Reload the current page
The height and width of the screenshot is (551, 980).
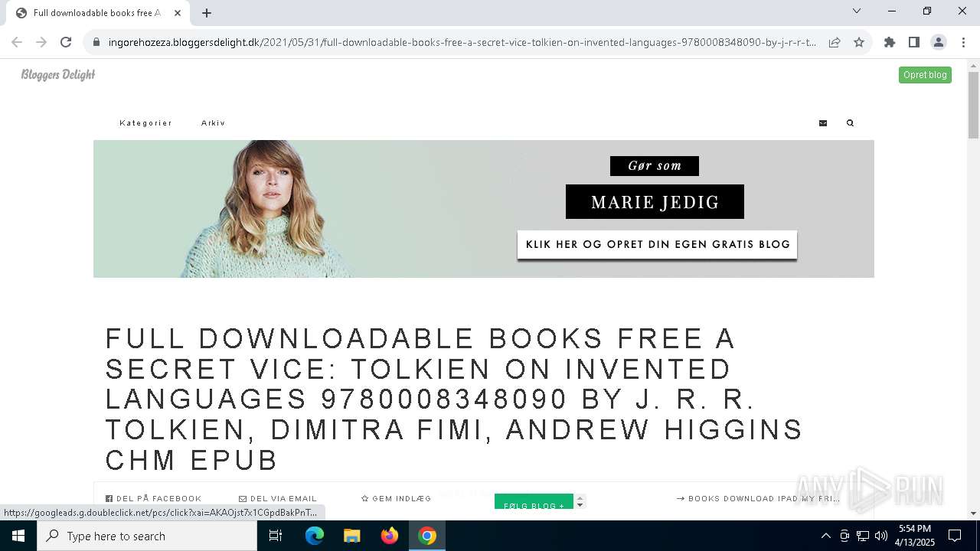66,42
